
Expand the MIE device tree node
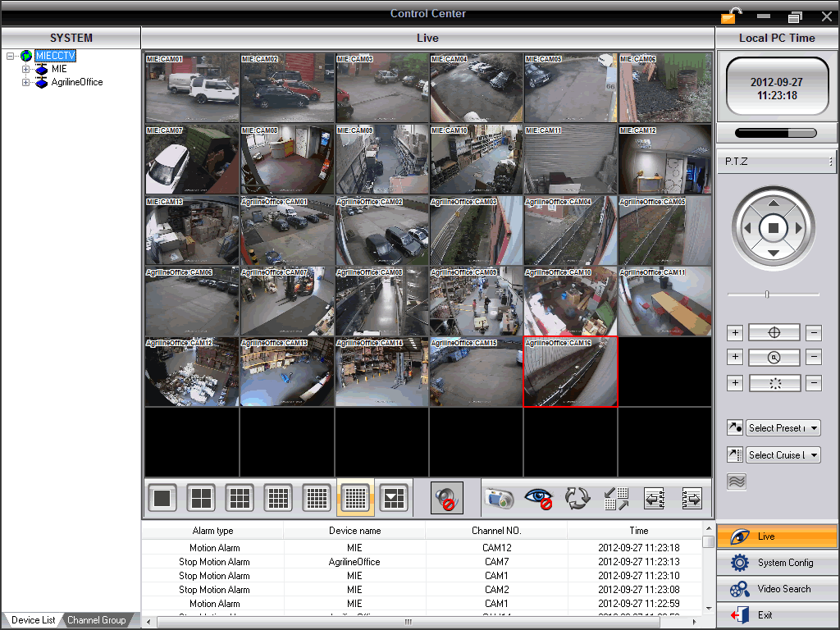point(25,70)
